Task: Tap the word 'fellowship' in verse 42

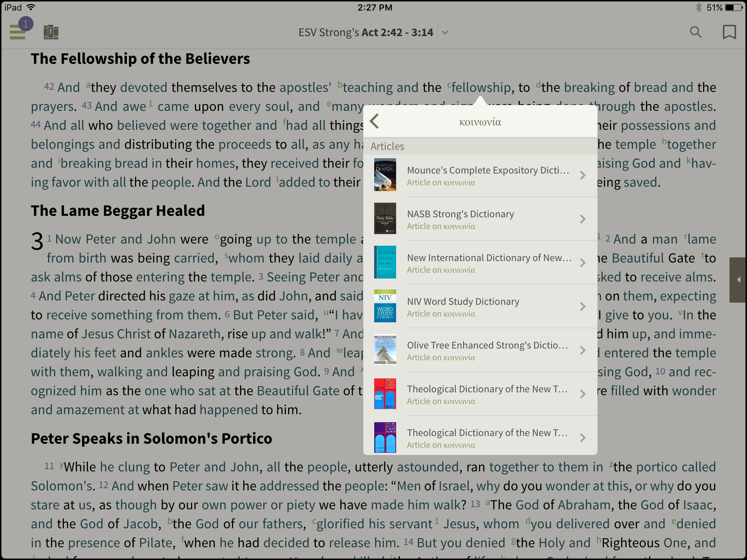Action: point(481,87)
